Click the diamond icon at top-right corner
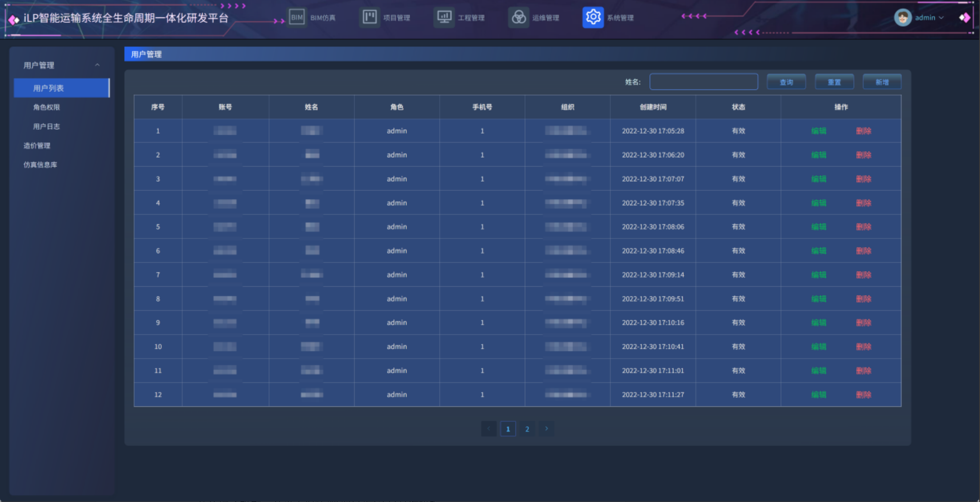Image resolution: width=980 pixels, height=502 pixels. (964, 18)
